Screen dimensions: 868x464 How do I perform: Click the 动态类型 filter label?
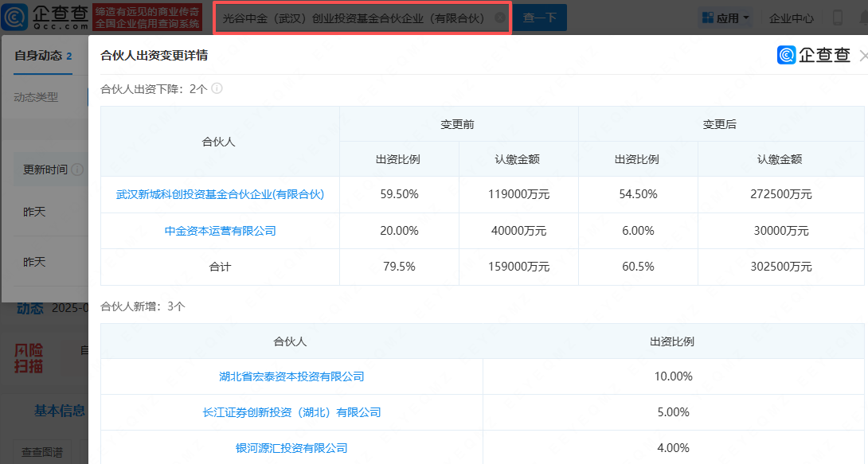coord(35,97)
